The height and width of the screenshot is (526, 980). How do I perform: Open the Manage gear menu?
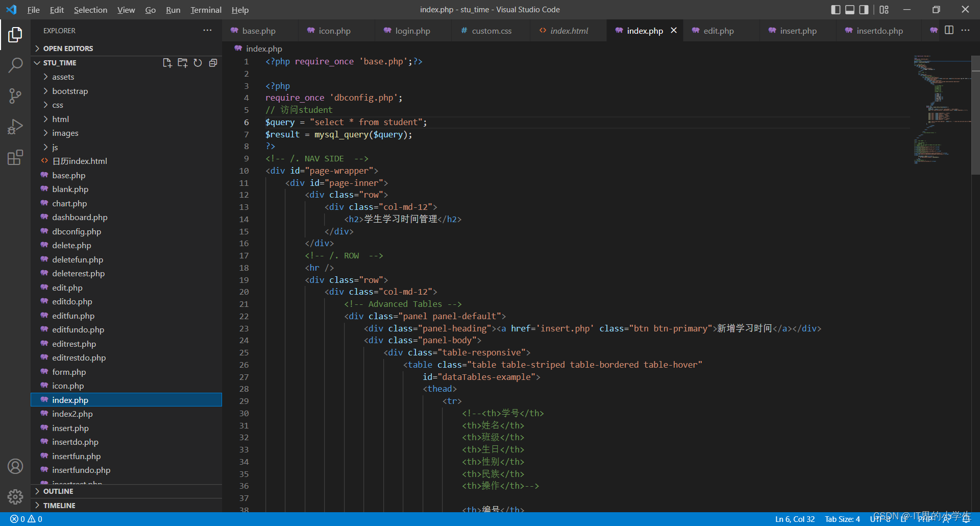click(x=15, y=497)
